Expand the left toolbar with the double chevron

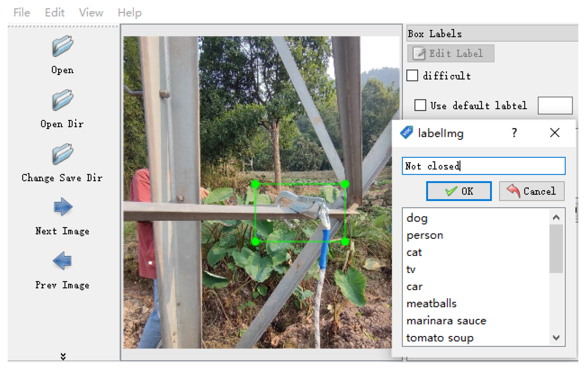pos(63,357)
